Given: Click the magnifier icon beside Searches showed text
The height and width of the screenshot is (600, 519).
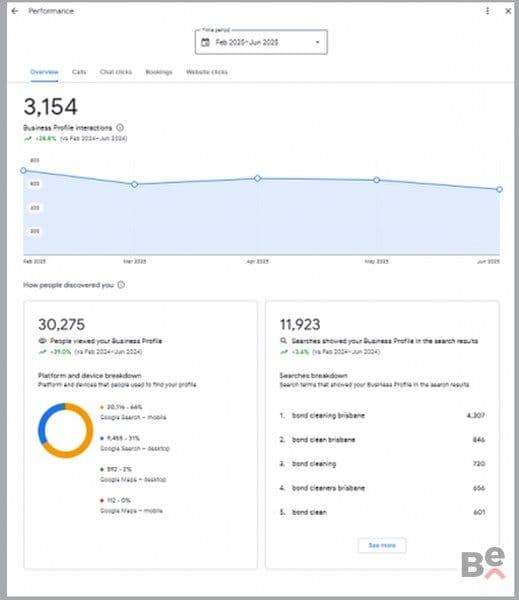Looking at the screenshot, I should click(284, 341).
